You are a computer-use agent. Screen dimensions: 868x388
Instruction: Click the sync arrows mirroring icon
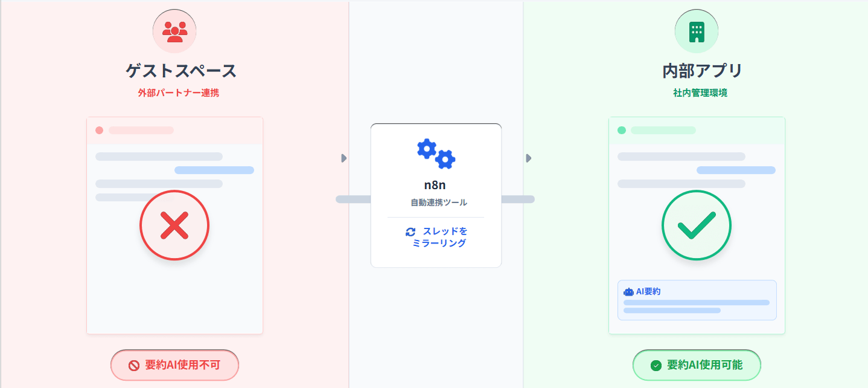pyautogui.click(x=410, y=232)
